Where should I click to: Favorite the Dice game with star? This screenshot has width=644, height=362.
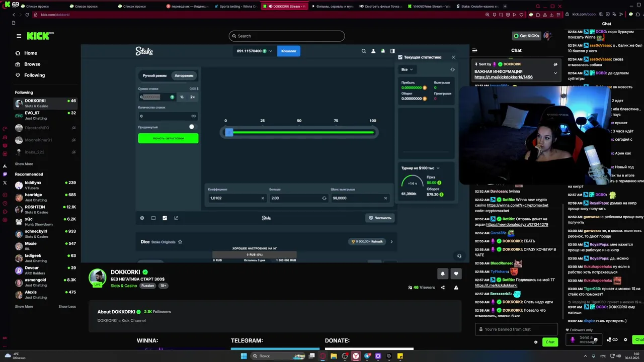[x=180, y=242]
